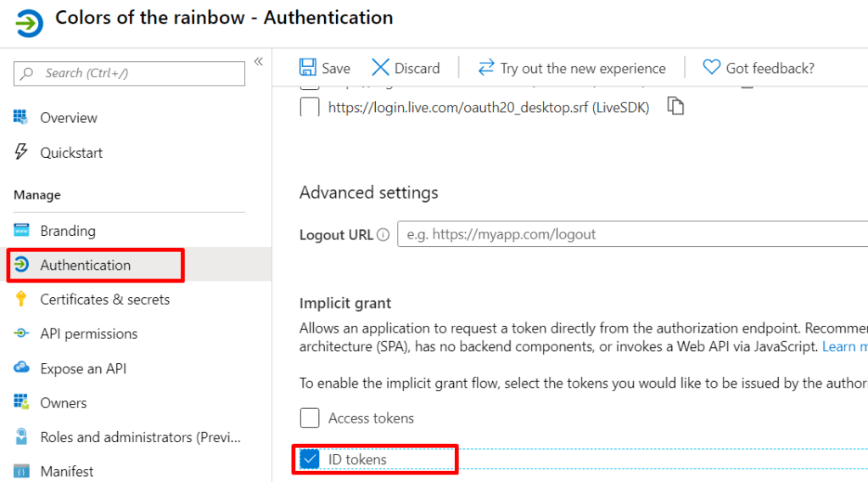This screenshot has height=482, width=868.
Task: Click the Logout URL info icon
Action: coord(384,235)
